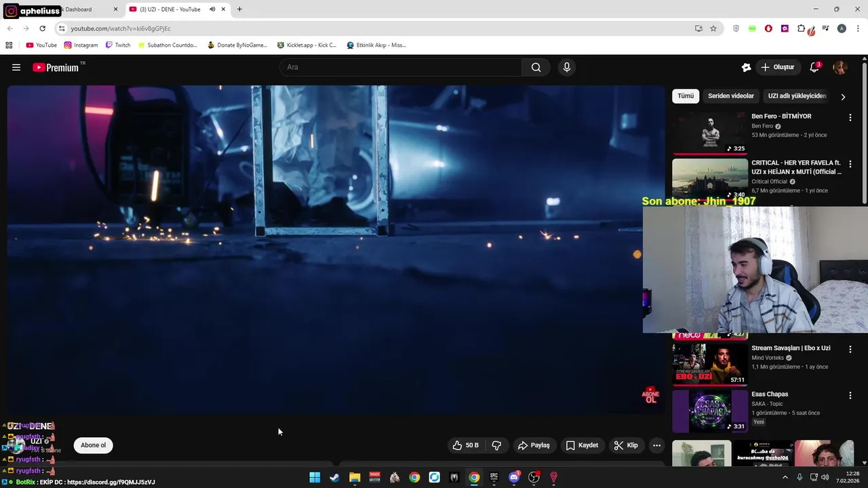The width and height of the screenshot is (868, 488).
Task: Open OBS Studio from the taskbar
Action: 534,477
